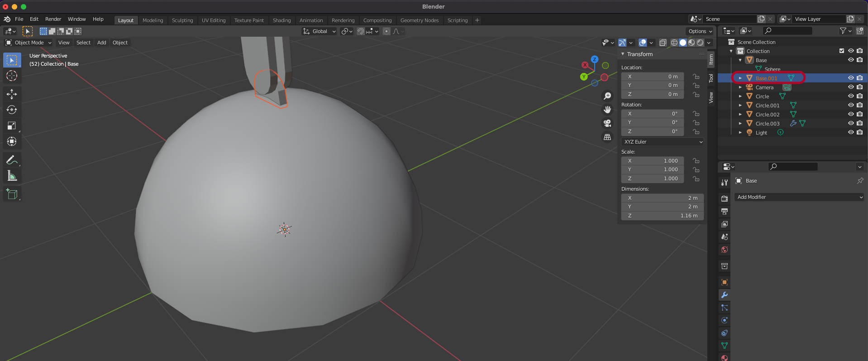Hide the Camera object in viewport

[851, 87]
